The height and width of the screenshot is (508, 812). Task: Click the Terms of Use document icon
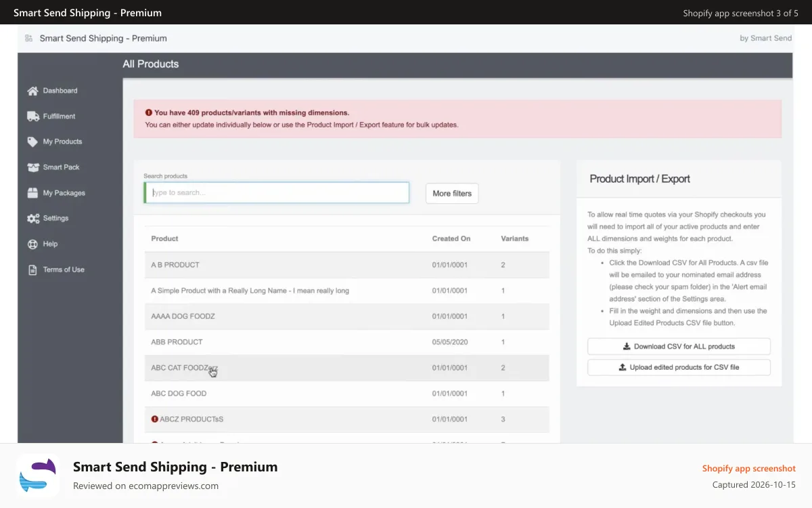[x=32, y=270]
